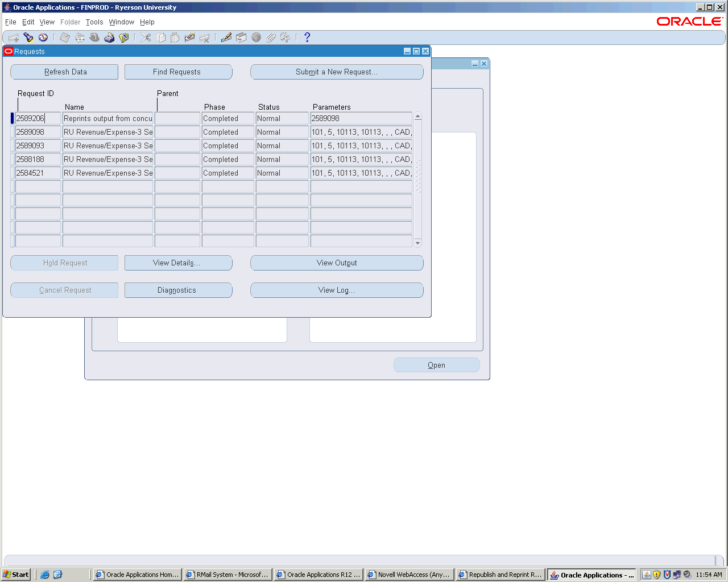The width and height of the screenshot is (728, 582).
Task: Switch to RMail System taskbar window
Action: coord(227,575)
